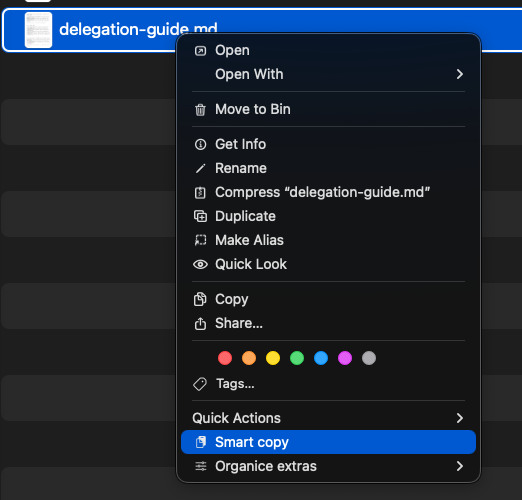Click the Smart copy clipboard icon
The height and width of the screenshot is (500, 522).
[x=201, y=442]
